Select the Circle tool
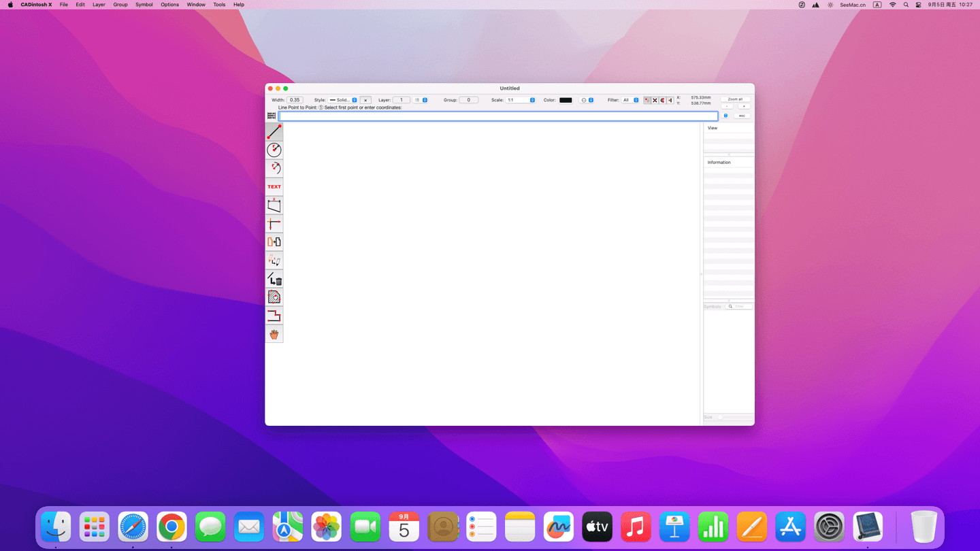 pyautogui.click(x=274, y=150)
